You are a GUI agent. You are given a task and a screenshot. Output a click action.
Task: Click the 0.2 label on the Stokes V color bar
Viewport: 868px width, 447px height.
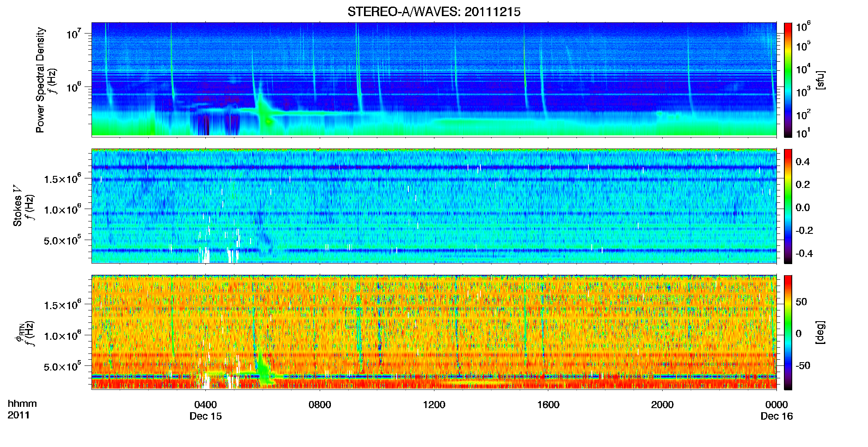pos(803,185)
